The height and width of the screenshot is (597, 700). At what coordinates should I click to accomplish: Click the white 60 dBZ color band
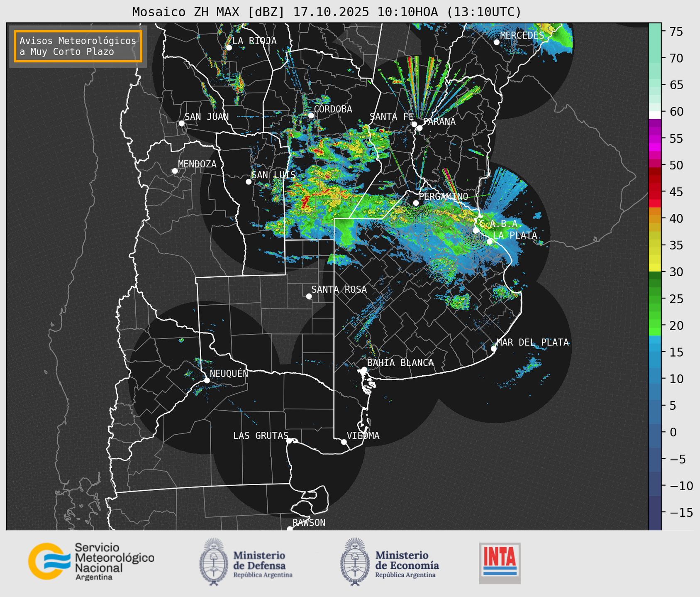[654, 115]
